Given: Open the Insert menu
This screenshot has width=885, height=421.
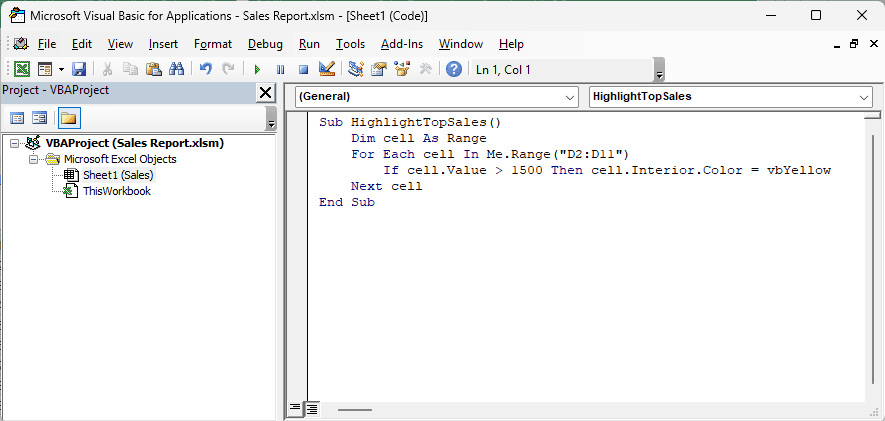Looking at the screenshot, I should click(x=163, y=44).
